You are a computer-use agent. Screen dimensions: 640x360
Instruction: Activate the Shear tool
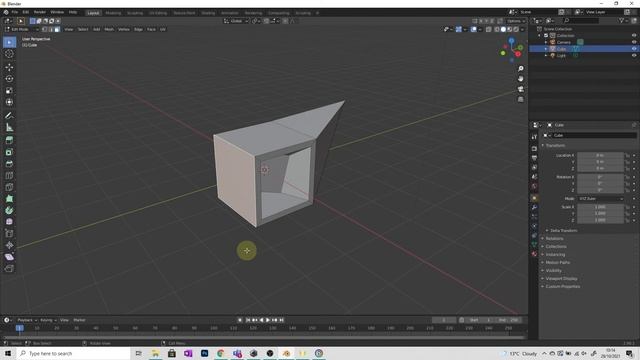pyautogui.click(x=9, y=257)
